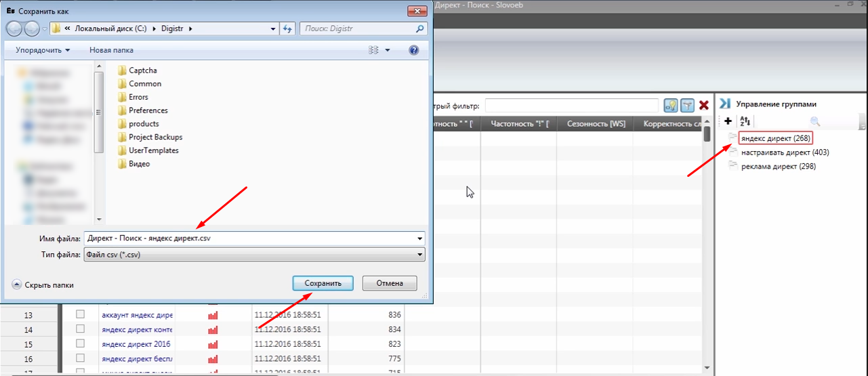This screenshot has width=868, height=376.
Task: Add a new group with plus icon
Action: tap(728, 121)
